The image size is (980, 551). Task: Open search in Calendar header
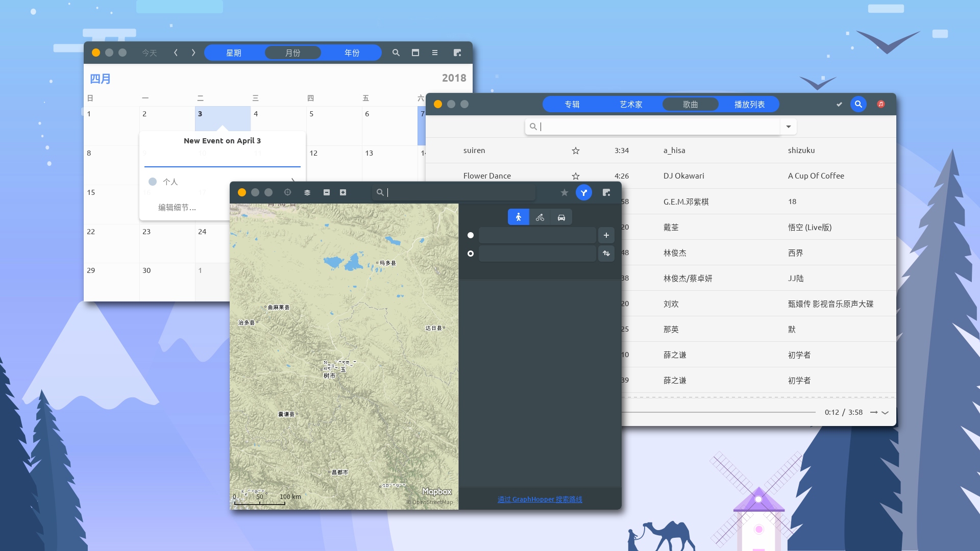(396, 53)
